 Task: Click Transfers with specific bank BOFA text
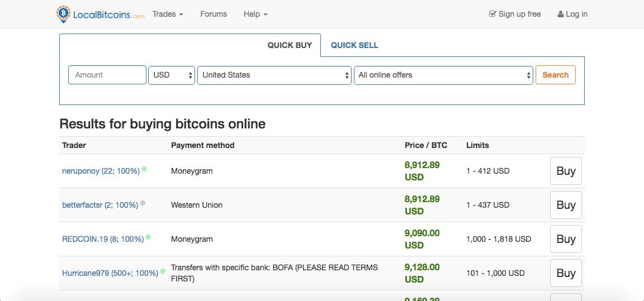click(x=274, y=273)
